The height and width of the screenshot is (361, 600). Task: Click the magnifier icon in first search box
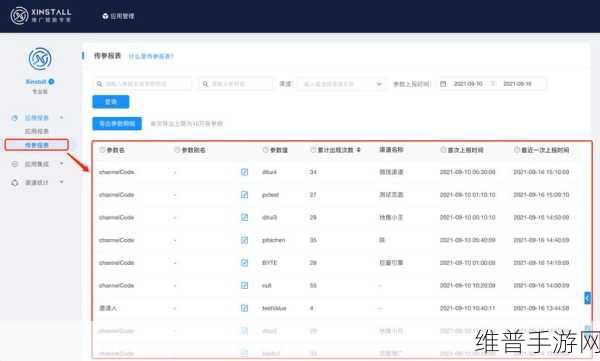[99, 84]
